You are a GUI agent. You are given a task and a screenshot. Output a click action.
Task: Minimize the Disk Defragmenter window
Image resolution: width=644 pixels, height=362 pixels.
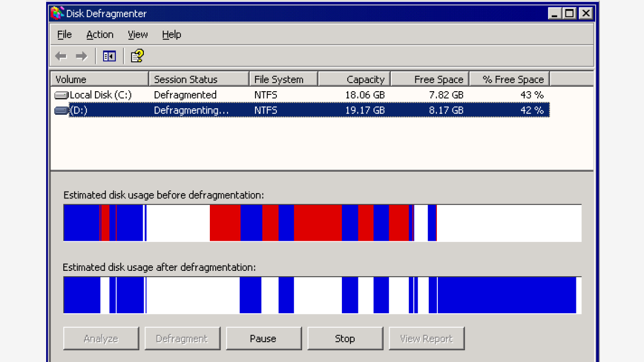coord(554,14)
